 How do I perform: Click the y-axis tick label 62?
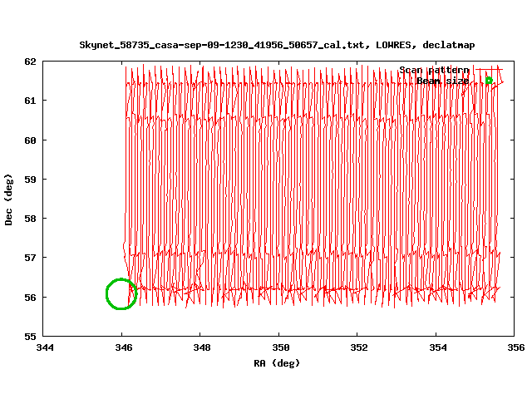pyautogui.click(x=30, y=62)
